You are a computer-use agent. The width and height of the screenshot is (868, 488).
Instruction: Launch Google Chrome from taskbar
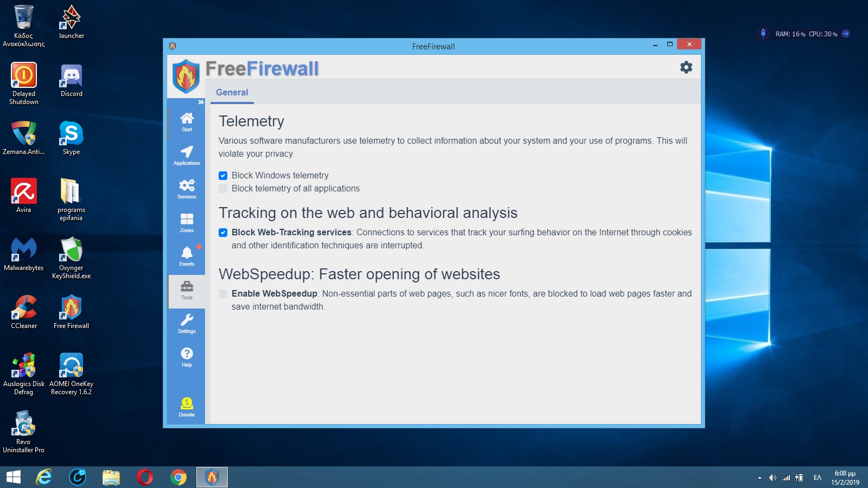[x=178, y=477]
